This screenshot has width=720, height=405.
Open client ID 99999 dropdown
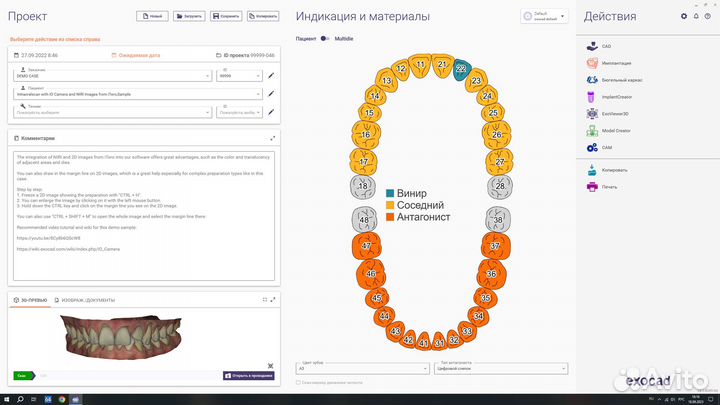point(239,76)
